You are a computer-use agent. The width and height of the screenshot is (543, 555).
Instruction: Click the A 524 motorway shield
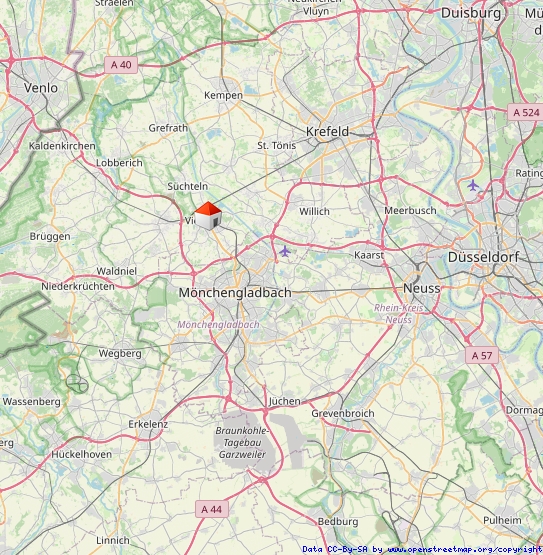tap(525, 113)
